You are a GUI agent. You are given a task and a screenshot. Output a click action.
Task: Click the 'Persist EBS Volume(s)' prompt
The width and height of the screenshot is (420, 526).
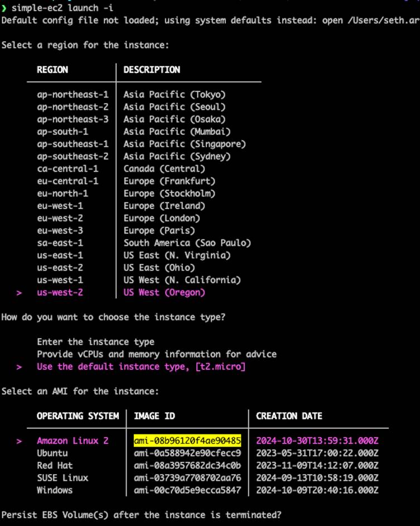tap(141, 515)
